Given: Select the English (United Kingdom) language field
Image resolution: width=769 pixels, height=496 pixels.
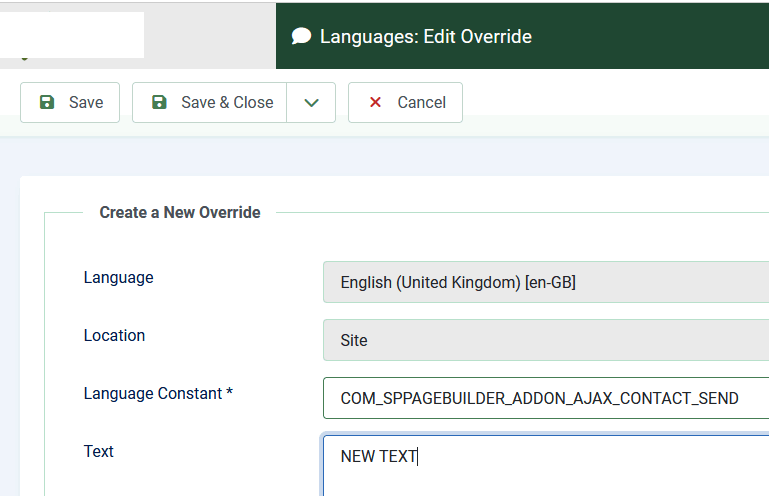Looking at the screenshot, I should tap(545, 282).
